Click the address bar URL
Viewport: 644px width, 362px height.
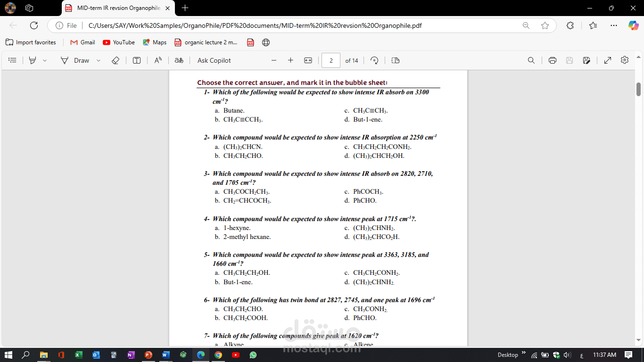click(255, 25)
